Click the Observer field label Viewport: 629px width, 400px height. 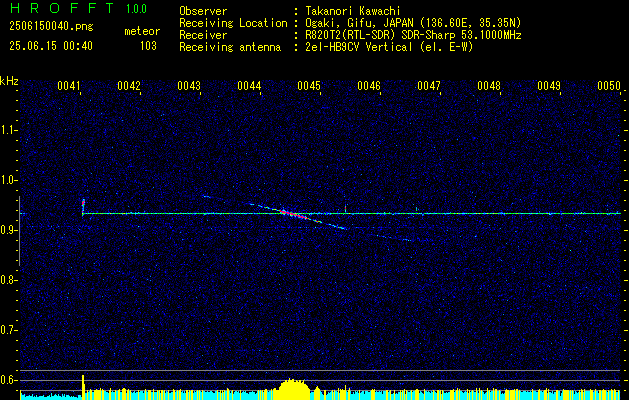point(203,11)
